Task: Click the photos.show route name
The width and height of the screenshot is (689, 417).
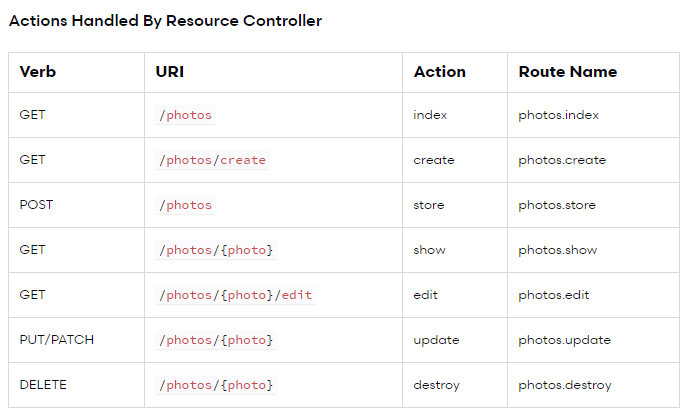Action: point(558,250)
